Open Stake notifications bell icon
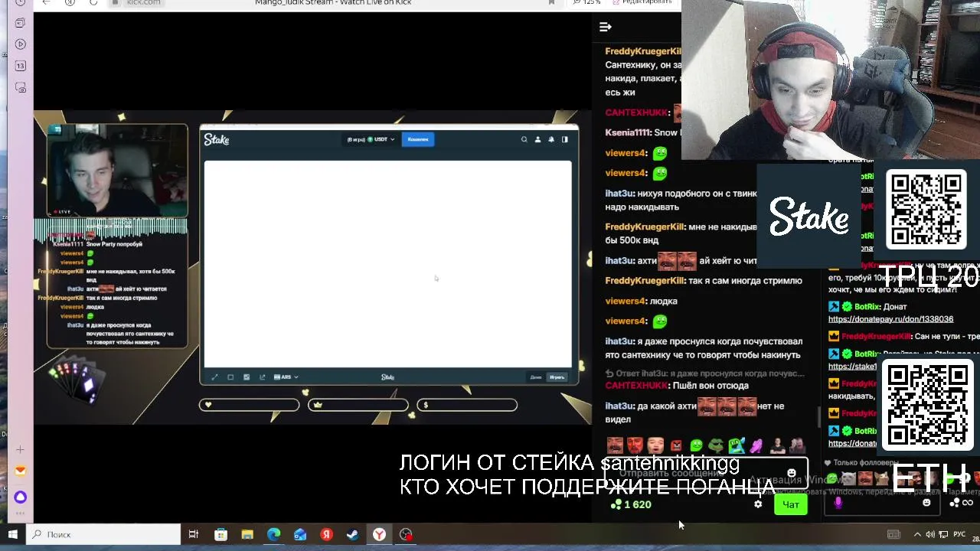 pos(551,139)
